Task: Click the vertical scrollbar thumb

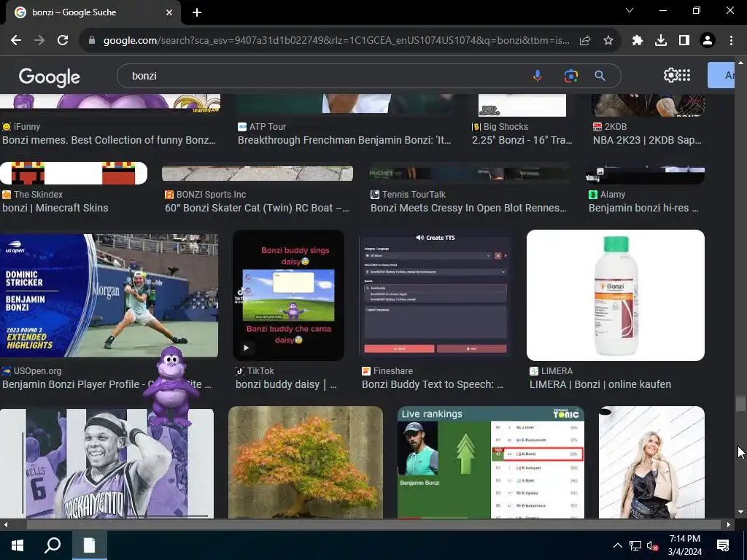Action: [x=740, y=404]
